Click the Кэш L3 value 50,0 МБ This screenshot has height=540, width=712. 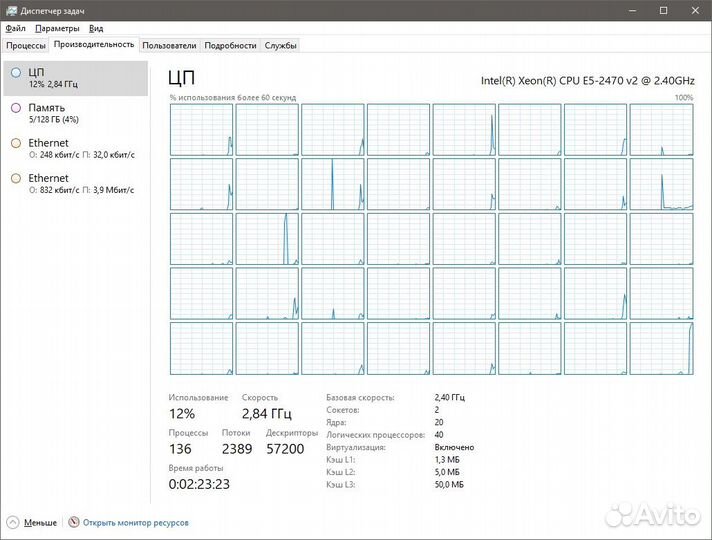point(449,485)
